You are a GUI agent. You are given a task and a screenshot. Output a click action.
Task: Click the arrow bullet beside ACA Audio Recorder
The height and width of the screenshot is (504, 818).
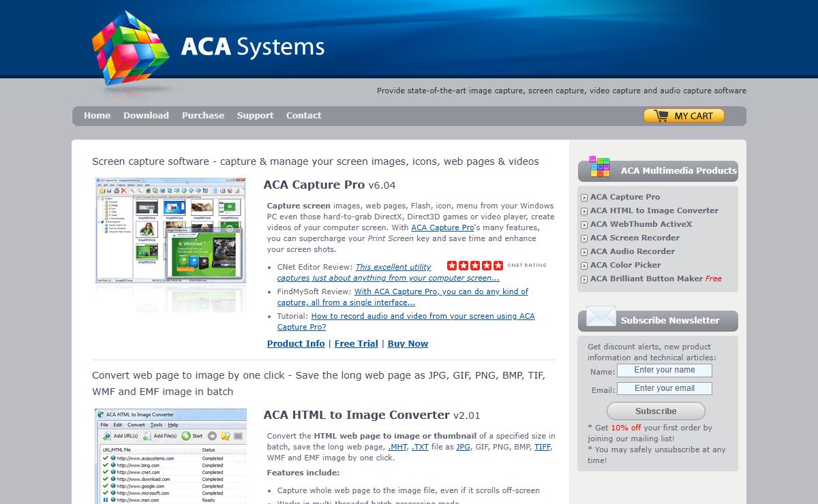[x=584, y=252]
